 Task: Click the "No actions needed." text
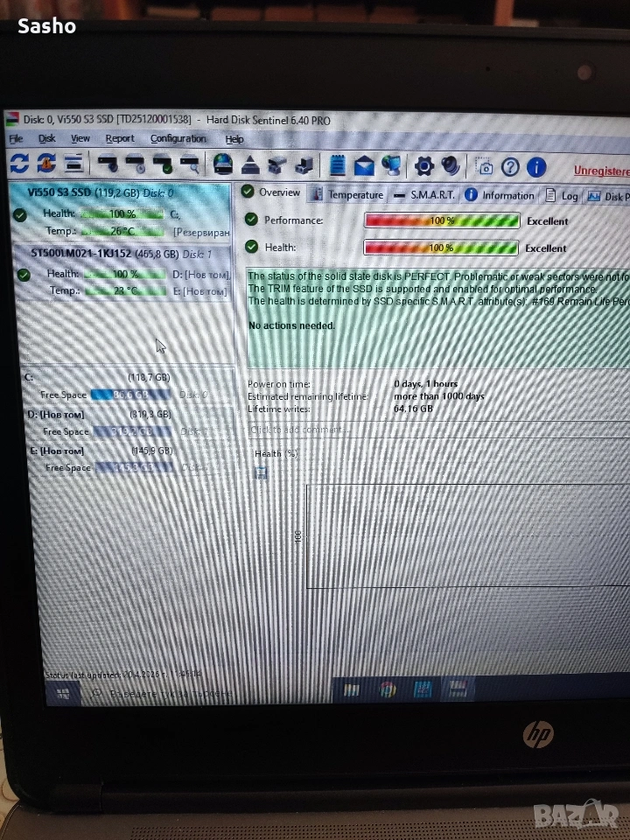coord(291,325)
